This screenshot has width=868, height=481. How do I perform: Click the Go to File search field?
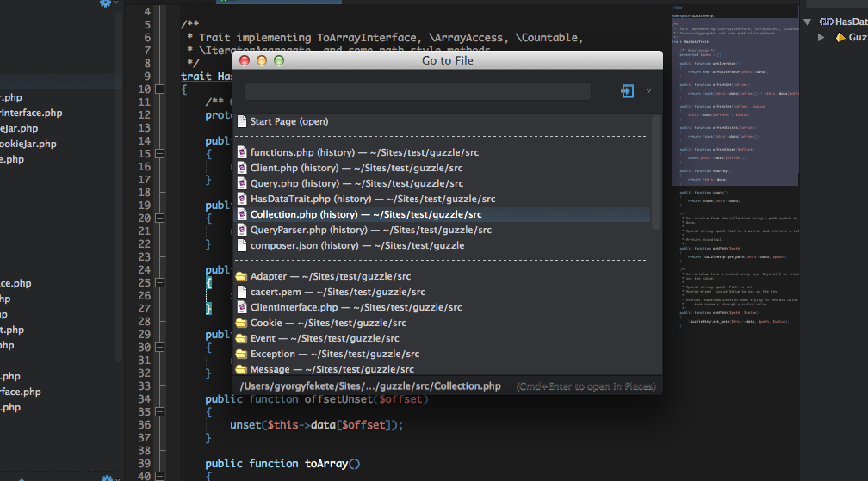pos(418,91)
